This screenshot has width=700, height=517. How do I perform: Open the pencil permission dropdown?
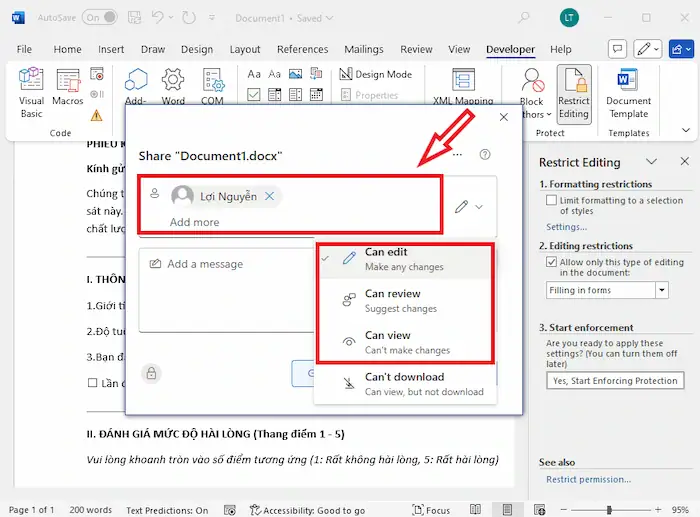(469, 207)
